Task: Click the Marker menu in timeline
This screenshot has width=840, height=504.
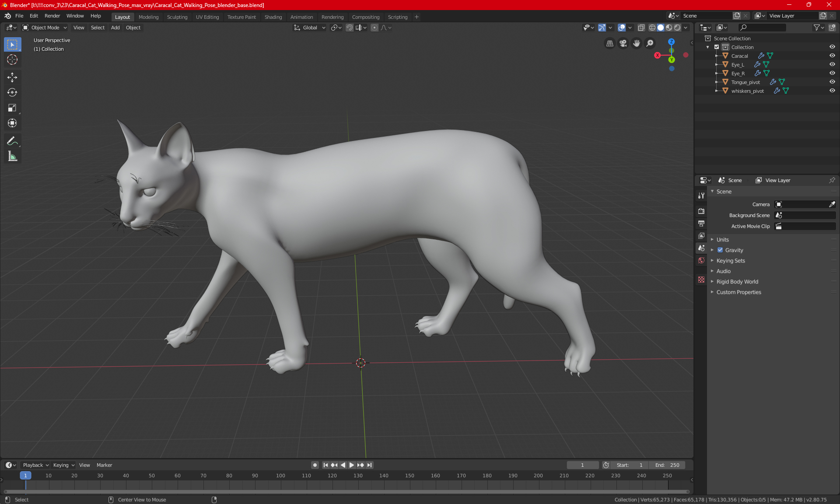Action: pos(104,465)
